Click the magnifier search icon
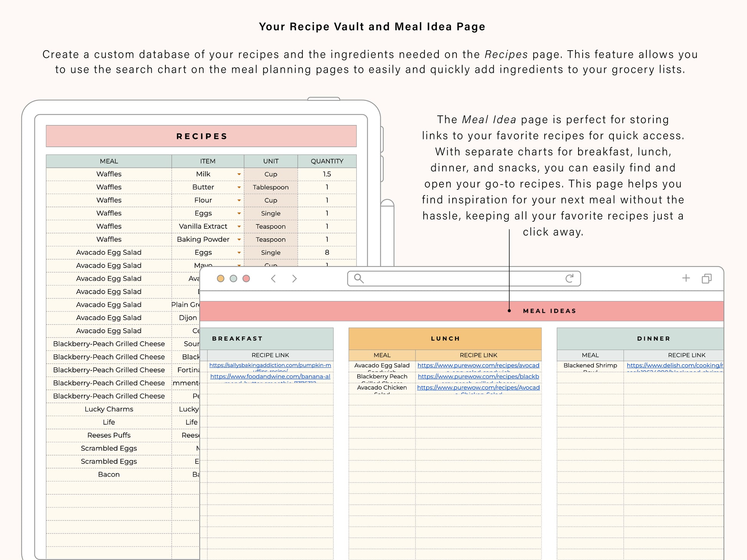This screenshot has height=560, width=747. (359, 278)
